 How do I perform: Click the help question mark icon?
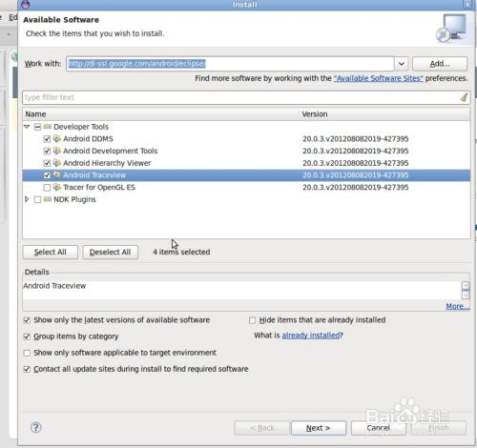pos(36,427)
